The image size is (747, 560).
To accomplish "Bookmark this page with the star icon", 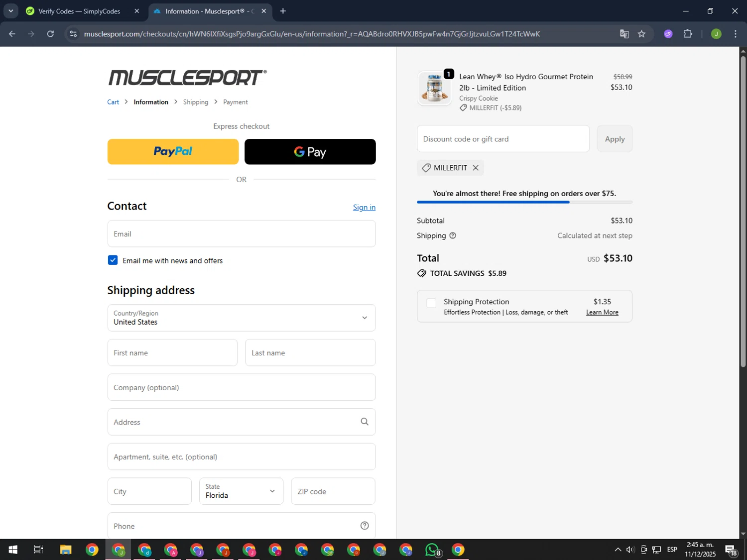I will tap(641, 34).
